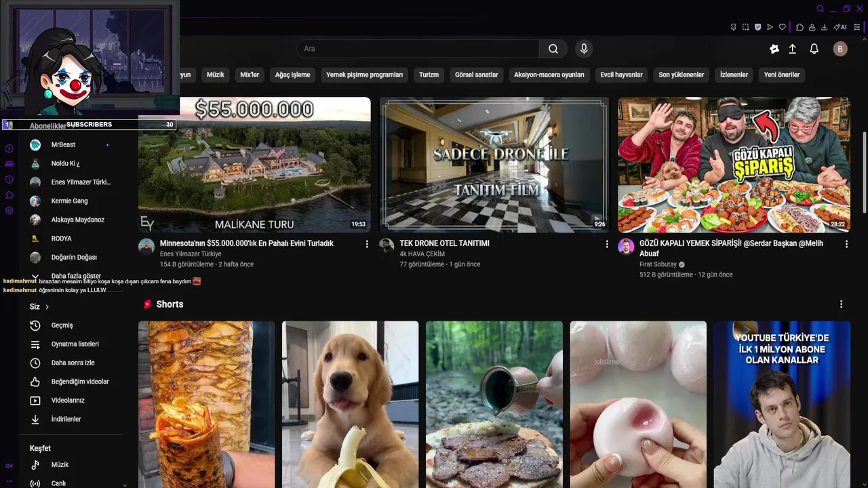Play the $55.000.000 Malikane Turu thumbnail
Image resolution: width=868 pixels, height=488 pixels.
(x=254, y=165)
